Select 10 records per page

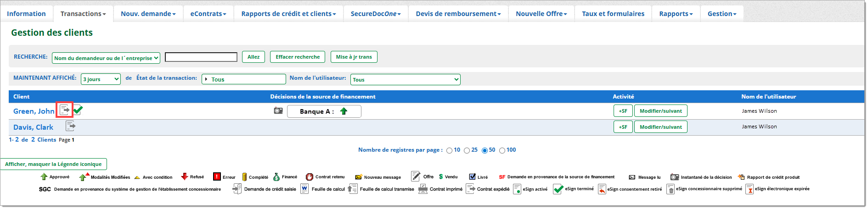click(x=449, y=151)
